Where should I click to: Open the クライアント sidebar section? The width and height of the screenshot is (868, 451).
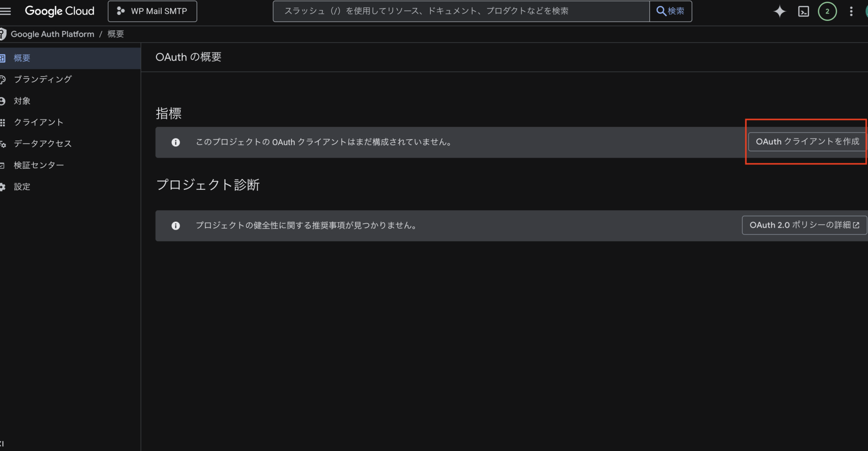[x=38, y=122]
